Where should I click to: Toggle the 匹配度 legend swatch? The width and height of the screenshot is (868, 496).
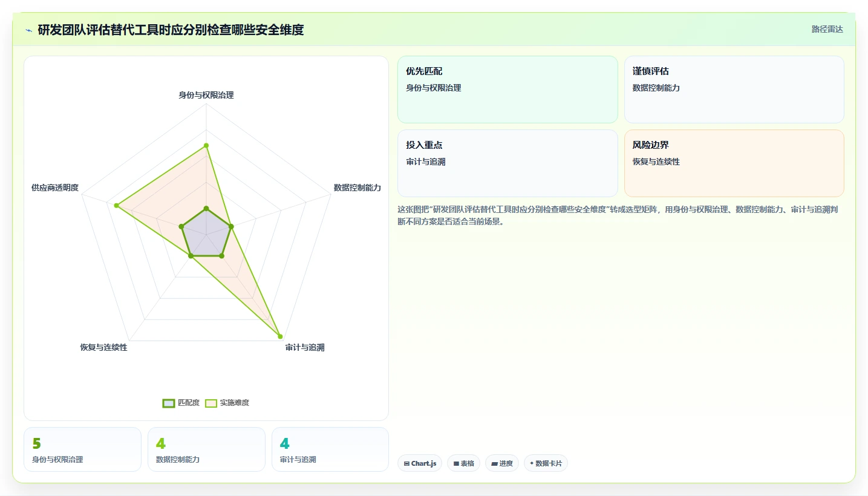[x=169, y=403]
